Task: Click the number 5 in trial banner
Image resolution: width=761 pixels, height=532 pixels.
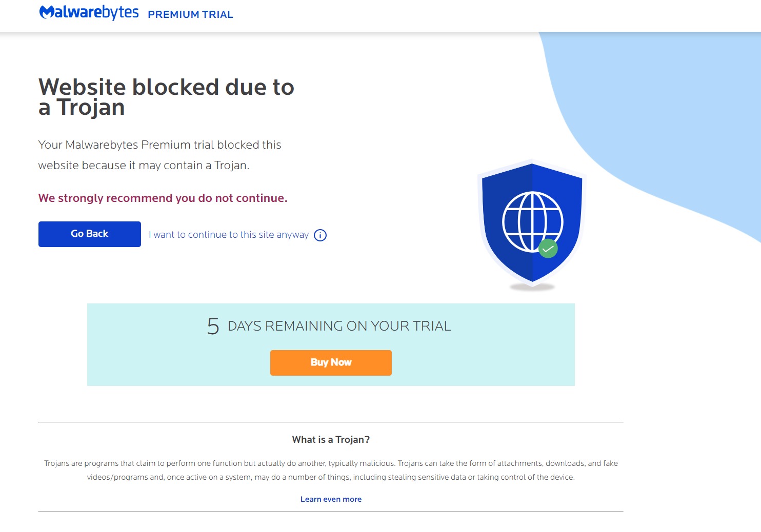Action: (x=213, y=326)
